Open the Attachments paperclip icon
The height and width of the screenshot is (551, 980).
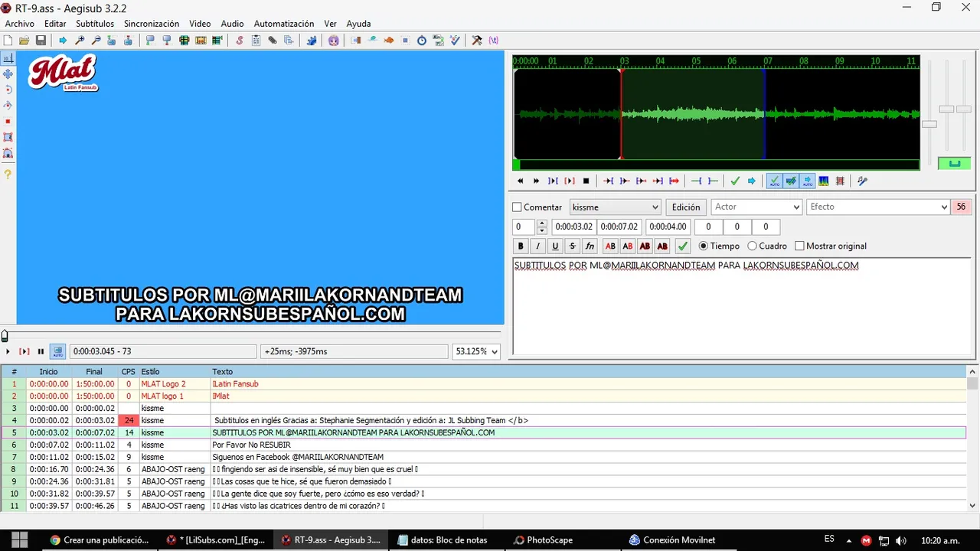coord(273,41)
